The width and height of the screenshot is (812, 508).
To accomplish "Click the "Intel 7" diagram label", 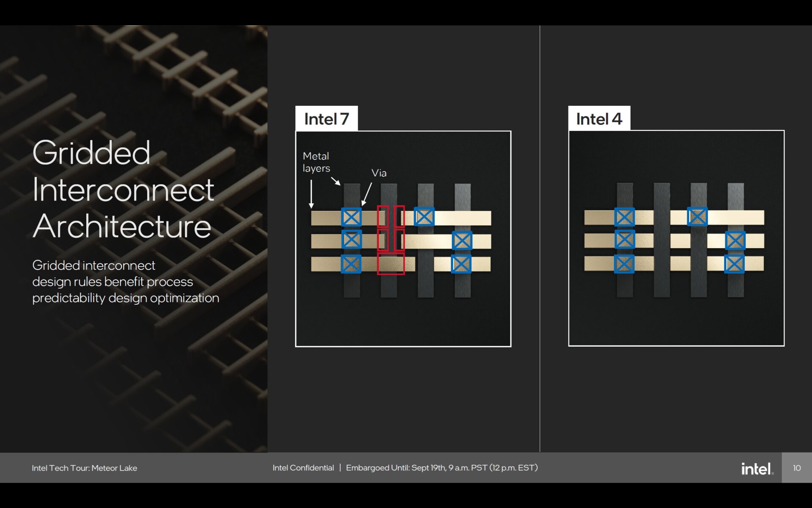I will pos(326,119).
